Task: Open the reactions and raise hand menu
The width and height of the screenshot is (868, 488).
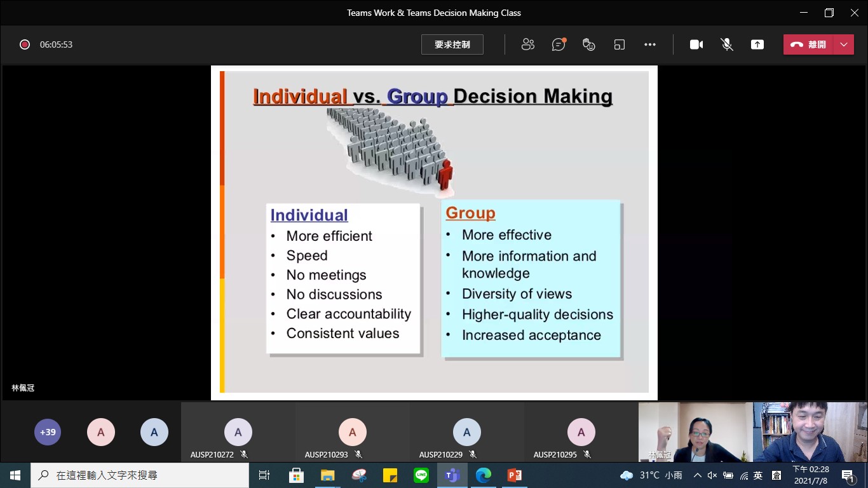Action: [589, 44]
